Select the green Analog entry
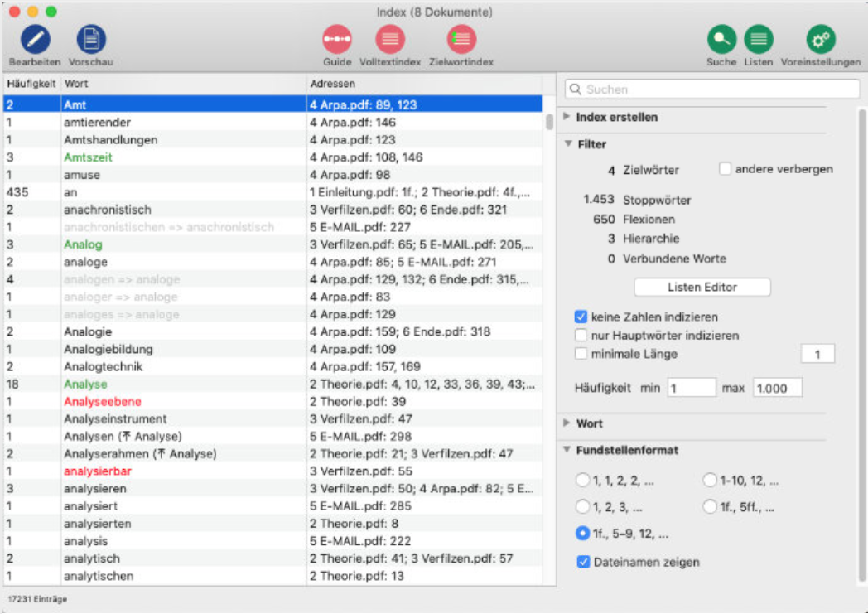 (x=272, y=244)
